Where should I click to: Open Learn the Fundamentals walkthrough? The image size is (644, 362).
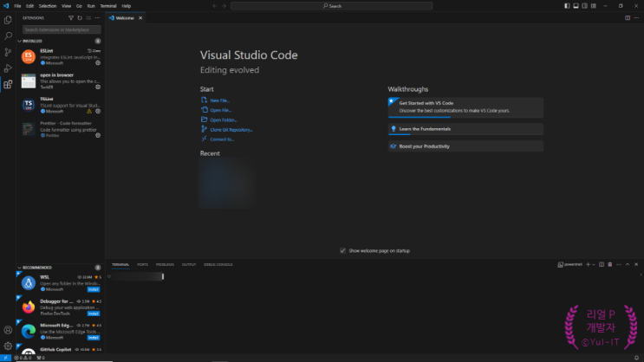[465, 129]
